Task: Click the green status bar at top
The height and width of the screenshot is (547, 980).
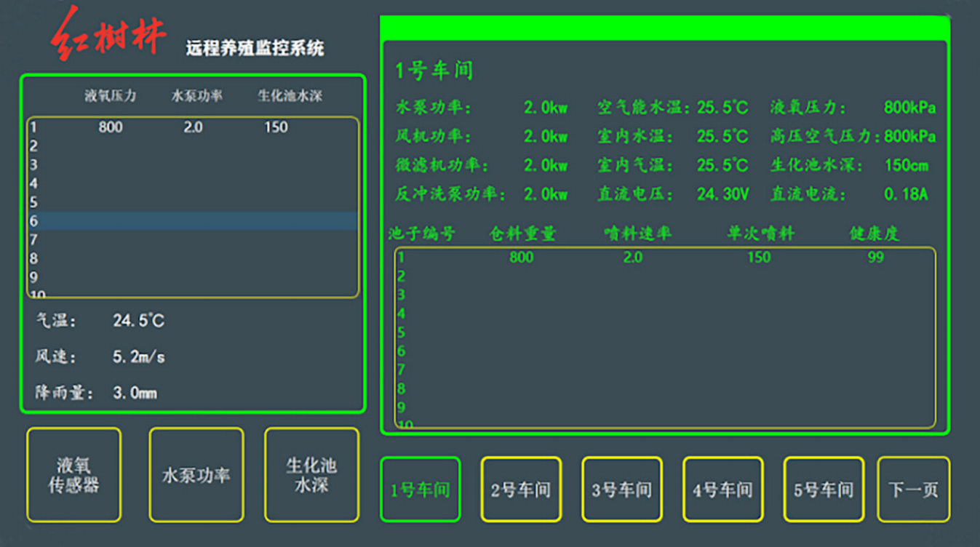Action: click(664, 28)
